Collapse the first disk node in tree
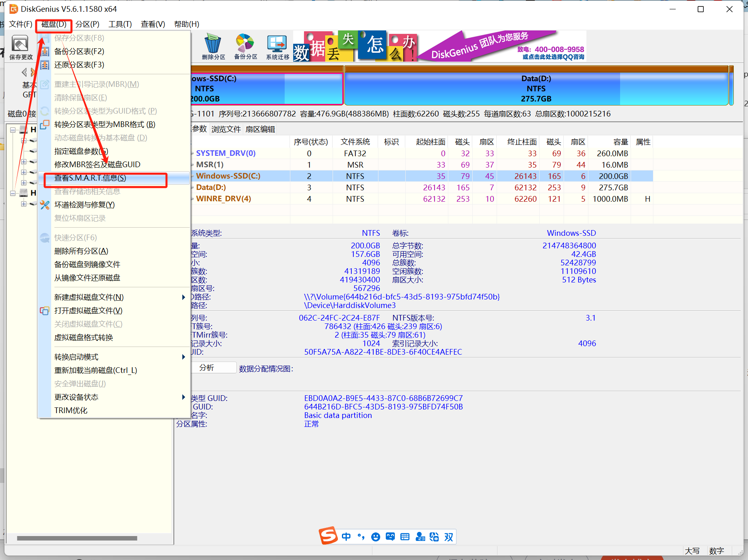The image size is (748, 560). [x=13, y=130]
